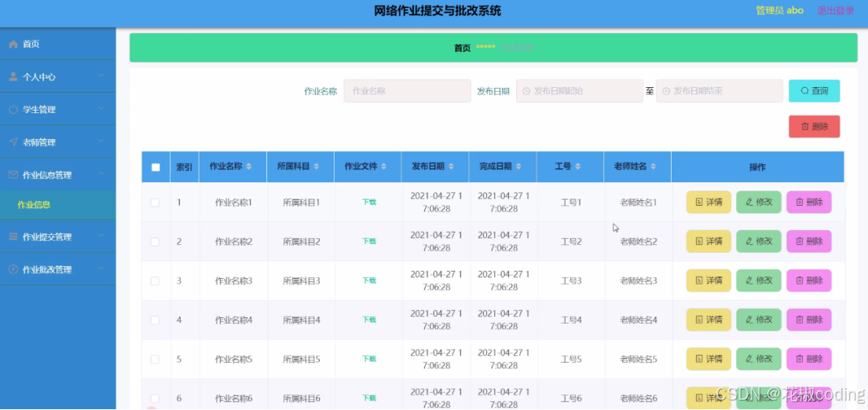
Task: Open the 老师管理 sidebar menu
Action: click(x=57, y=142)
